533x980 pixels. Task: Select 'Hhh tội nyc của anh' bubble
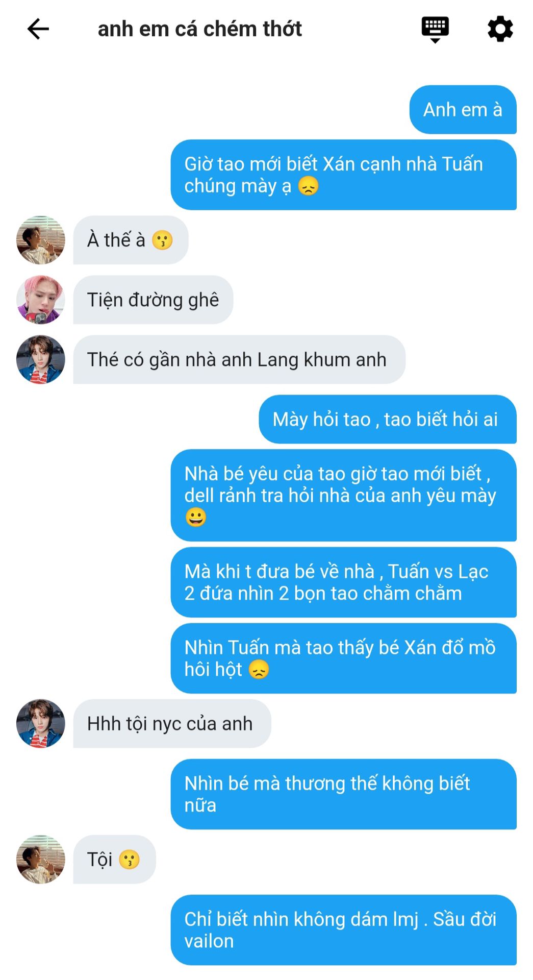[172, 723]
